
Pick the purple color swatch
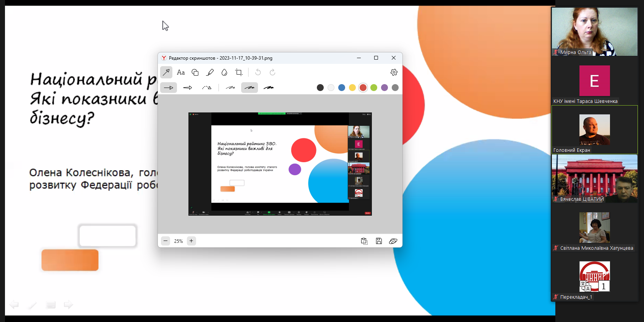click(384, 88)
